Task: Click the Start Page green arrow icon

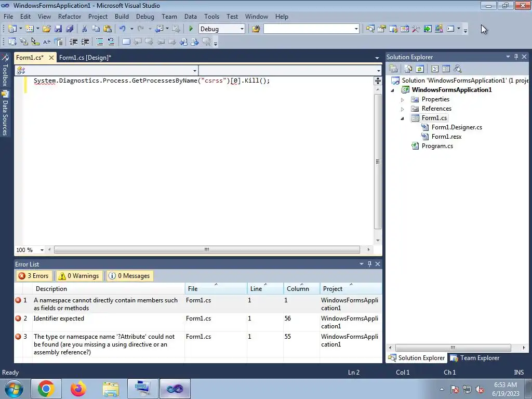Action: tap(428, 29)
